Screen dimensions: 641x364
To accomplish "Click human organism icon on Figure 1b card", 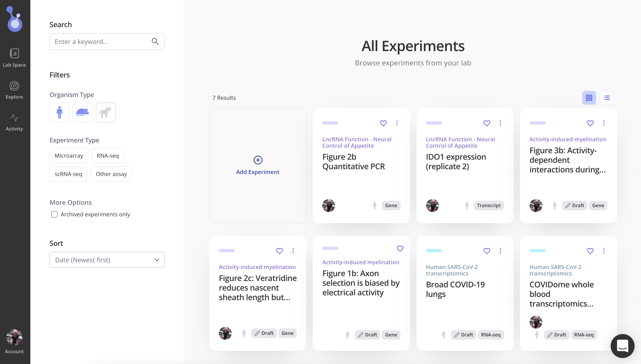I will 347,335.
